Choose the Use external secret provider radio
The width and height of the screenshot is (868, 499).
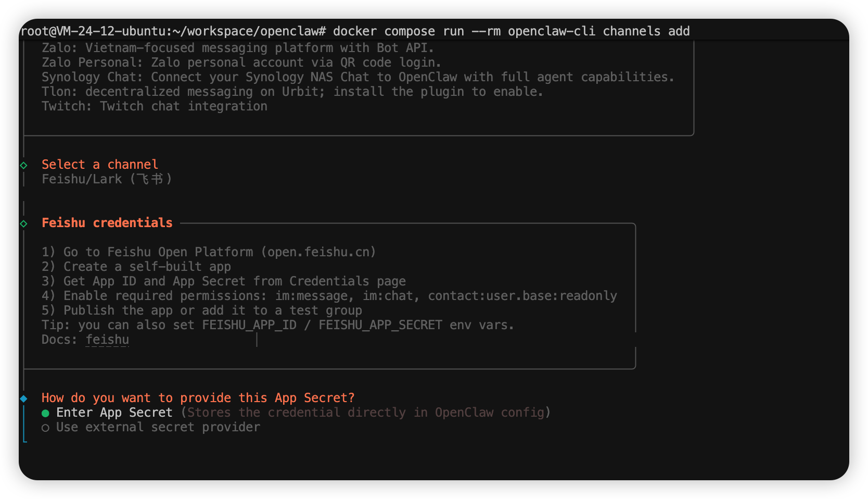coord(46,428)
